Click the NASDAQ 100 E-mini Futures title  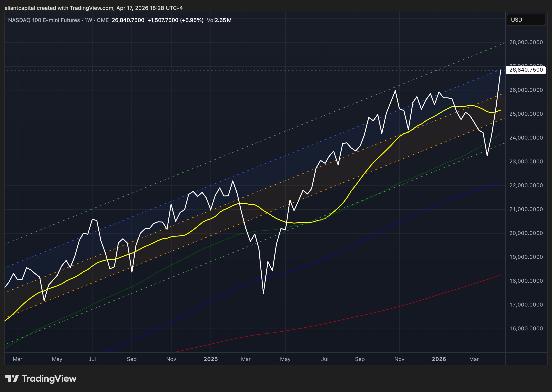tap(44, 20)
